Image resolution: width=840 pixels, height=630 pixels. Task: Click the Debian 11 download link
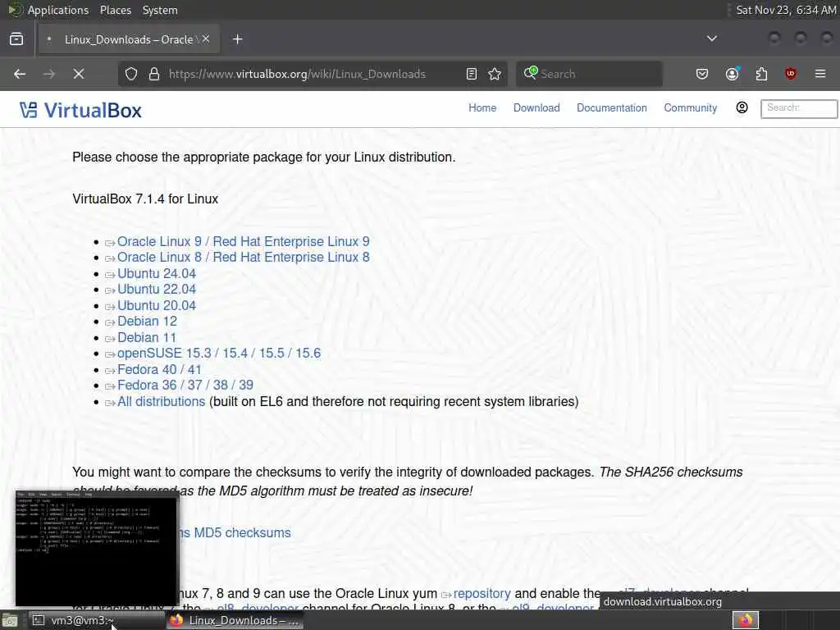147,338
